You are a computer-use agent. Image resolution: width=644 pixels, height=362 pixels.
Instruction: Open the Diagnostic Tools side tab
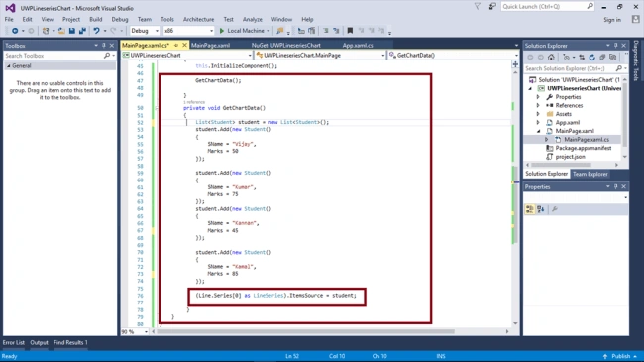(x=636, y=60)
